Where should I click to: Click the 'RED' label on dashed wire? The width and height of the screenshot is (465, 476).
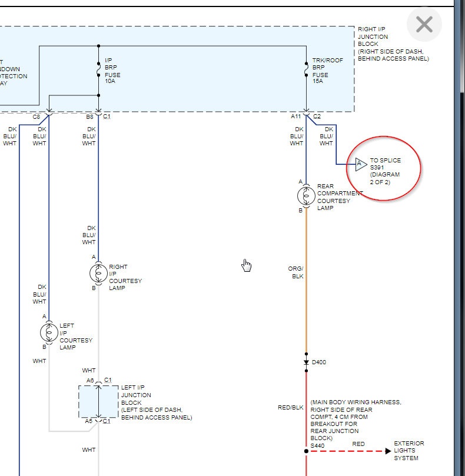coord(358,444)
